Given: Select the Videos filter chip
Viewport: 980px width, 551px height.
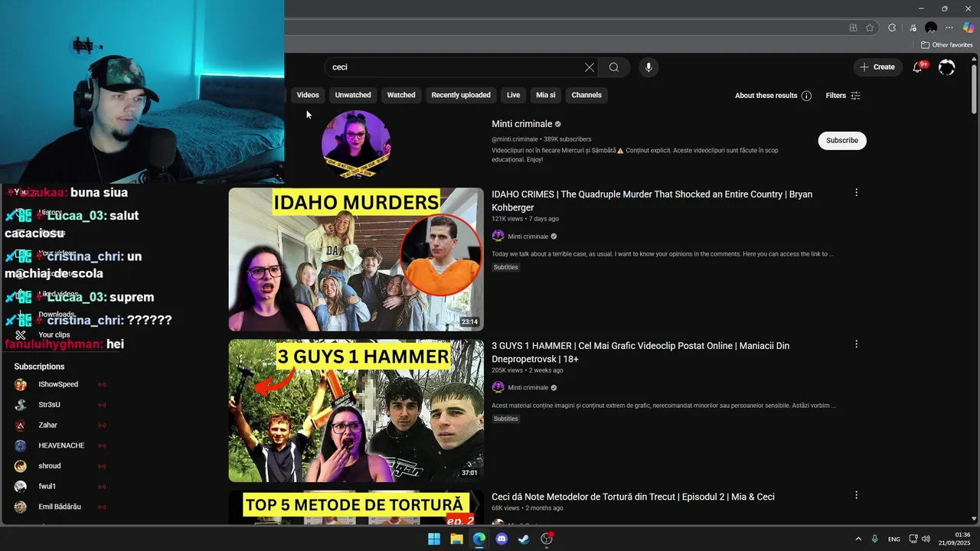Looking at the screenshot, I should [308, 95].
